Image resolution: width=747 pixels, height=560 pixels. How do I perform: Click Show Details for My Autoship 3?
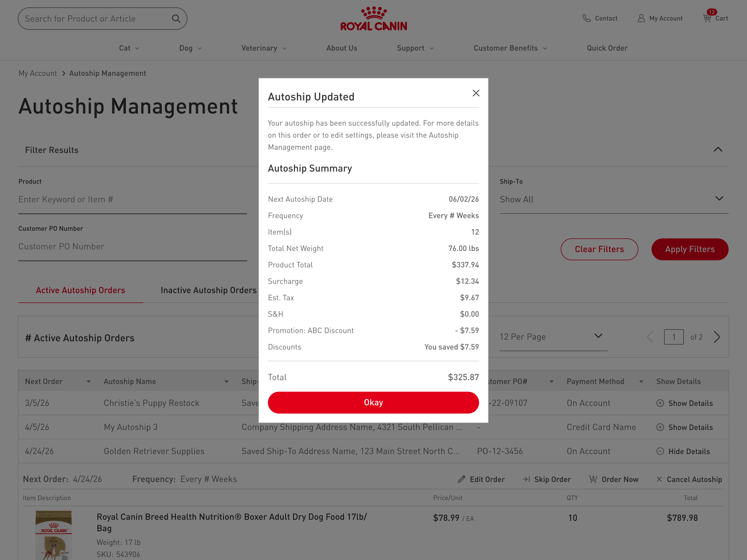point(690,427)
